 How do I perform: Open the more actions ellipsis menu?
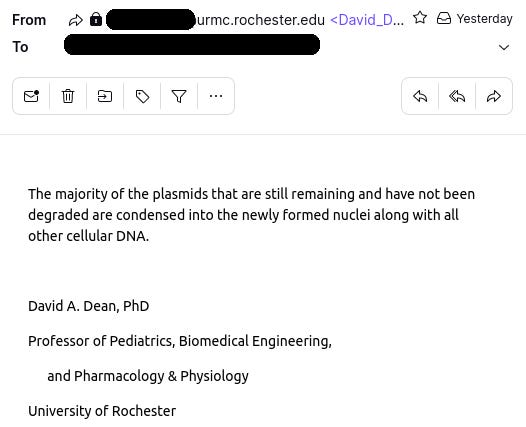216,96
